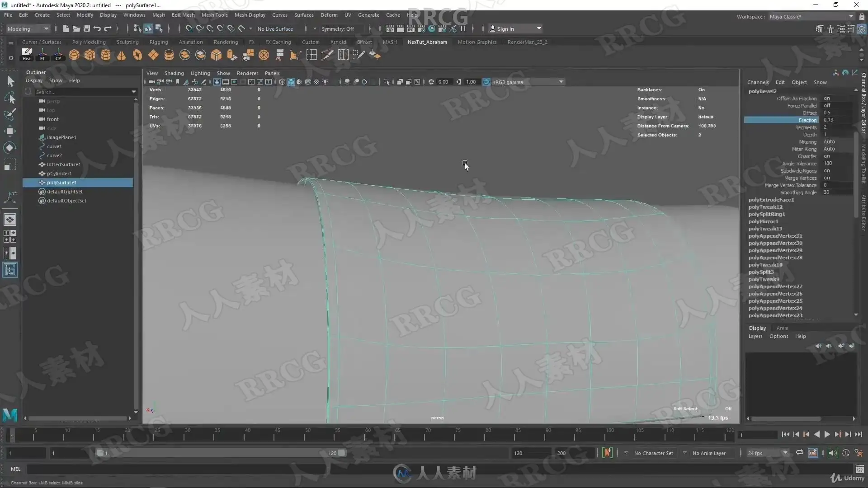
Task: Click the polygon cube shelf icon
Action: [x=90, y=55]
